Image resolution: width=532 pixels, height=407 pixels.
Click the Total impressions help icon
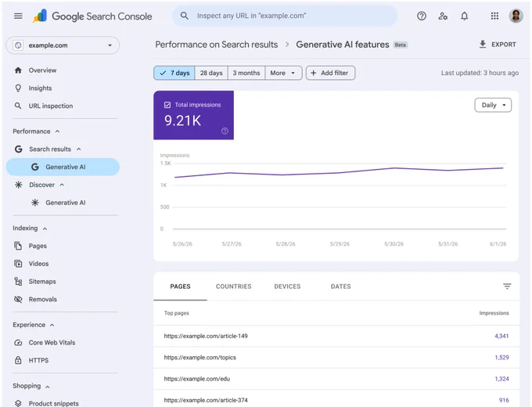click(225, 131)
